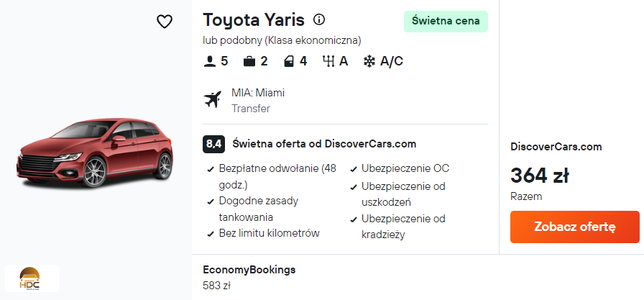Click the 8,4 rating score badge
This screenshot has width=644, height=300.
pyautogui.click(x=213, y=144)
